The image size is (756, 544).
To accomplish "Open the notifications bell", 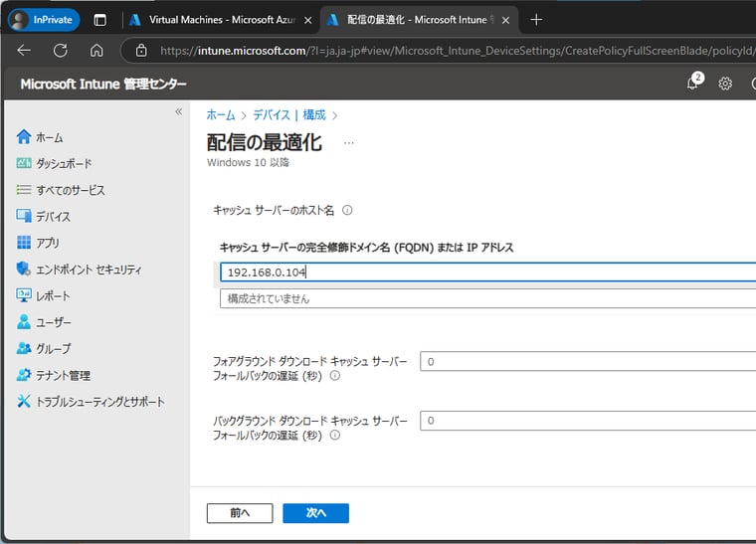I will [693, 84].
